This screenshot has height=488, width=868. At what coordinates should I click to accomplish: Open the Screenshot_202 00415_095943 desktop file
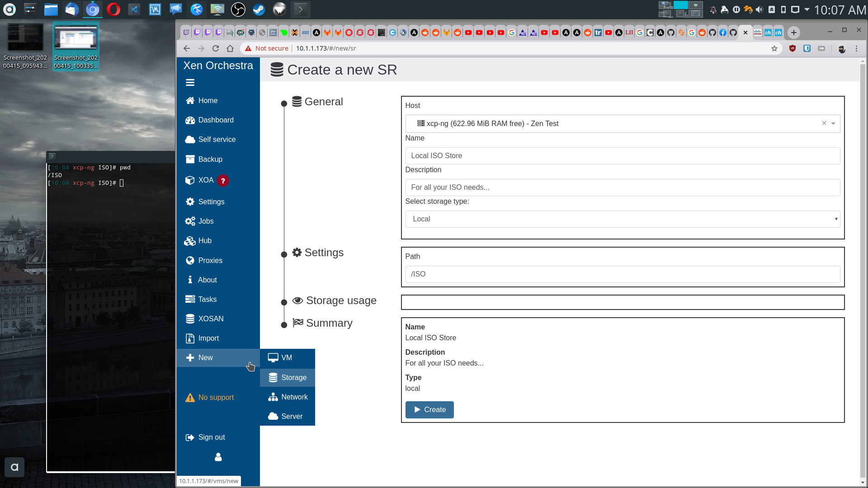tap(25, 46)
